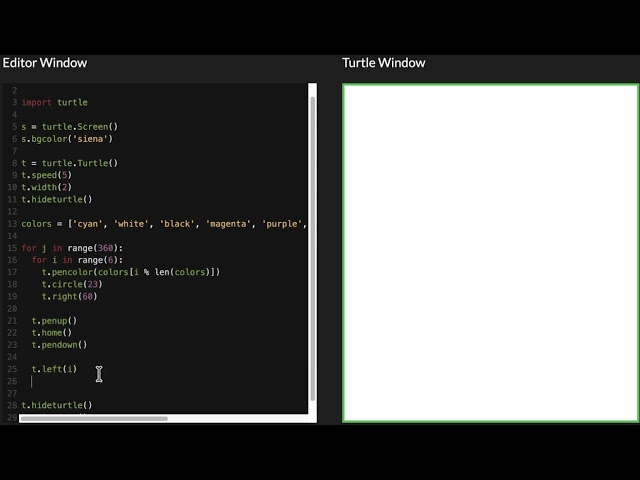Place cursor on empty line 26
Viewport: 640px width, 480px height.
click(163, 381)
